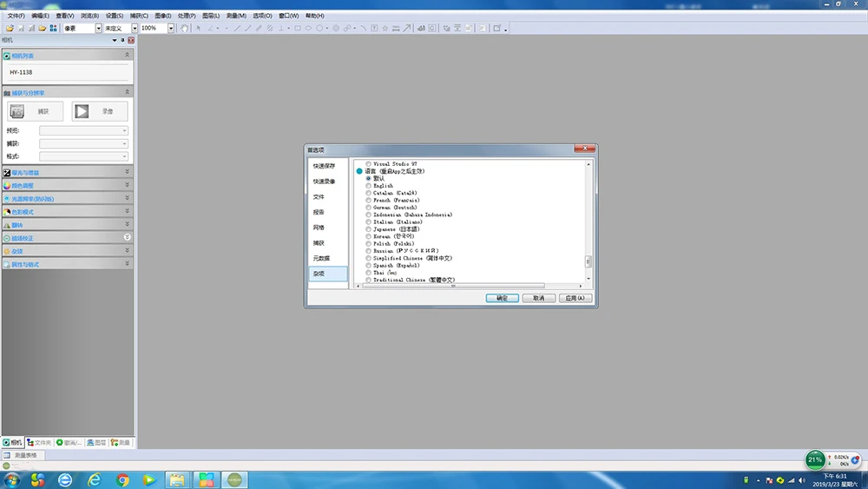Expand the 属性与格式 section
This screenshot has height=489, width=868.
[x=127, y=263]
